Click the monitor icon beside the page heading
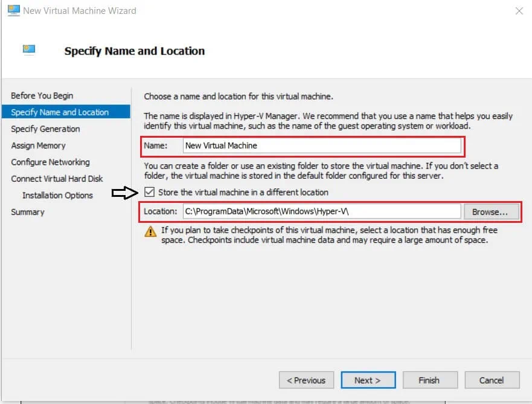This screenshot has width=532, height=404. (29, 50)
